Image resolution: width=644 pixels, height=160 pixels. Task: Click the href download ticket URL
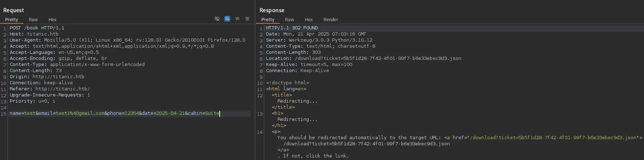coord(553,138)
